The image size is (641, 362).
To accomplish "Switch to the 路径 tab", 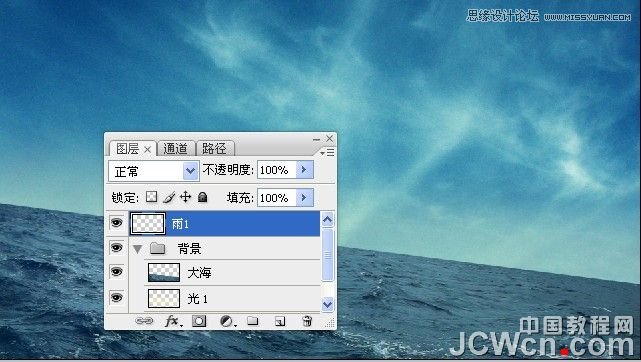I will (x=214, y=149).
